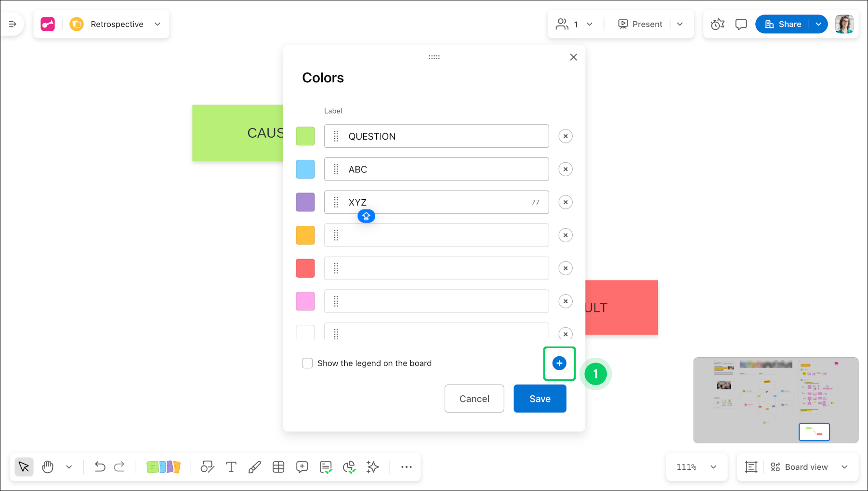Viewport: 868px width, 491px height.
Task: Open the timer icon in header
Action: [717, 24]
